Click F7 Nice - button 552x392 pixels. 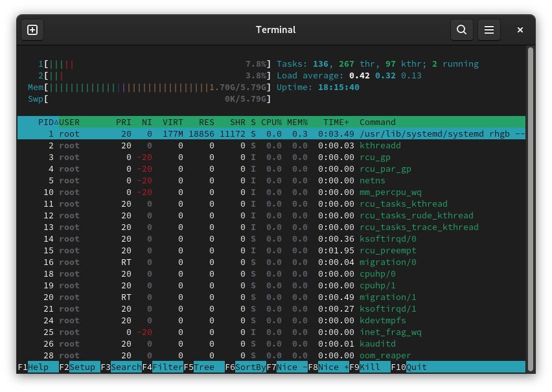click(x=287, y=367)
